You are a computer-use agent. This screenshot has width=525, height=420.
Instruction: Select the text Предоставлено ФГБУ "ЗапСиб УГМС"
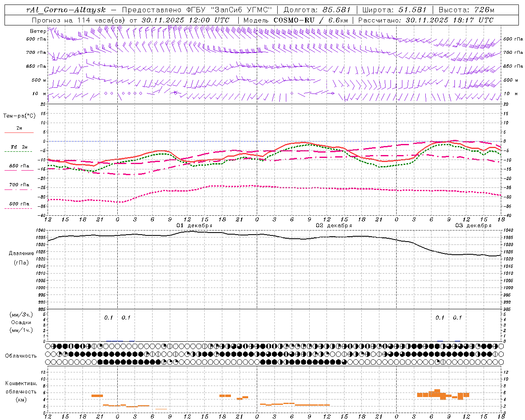point(197,10)
